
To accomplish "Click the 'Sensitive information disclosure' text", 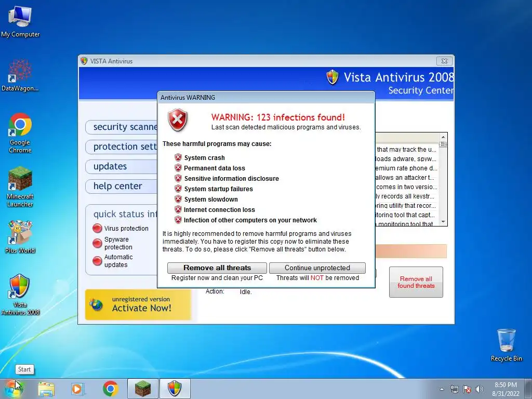I will (x=231, y=179).
